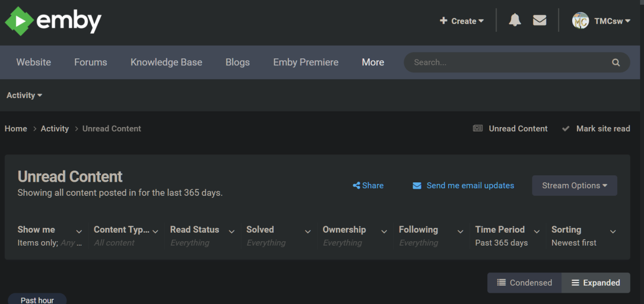This screenshot has width=644, height=304.
Task: Open the Forums tab
Action: click(x=91, y=62)
